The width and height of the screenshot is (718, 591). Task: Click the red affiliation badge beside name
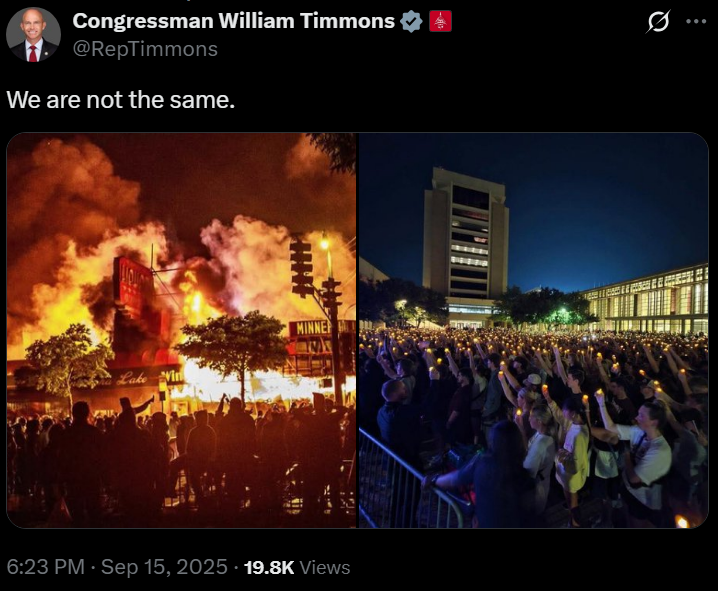440,21
